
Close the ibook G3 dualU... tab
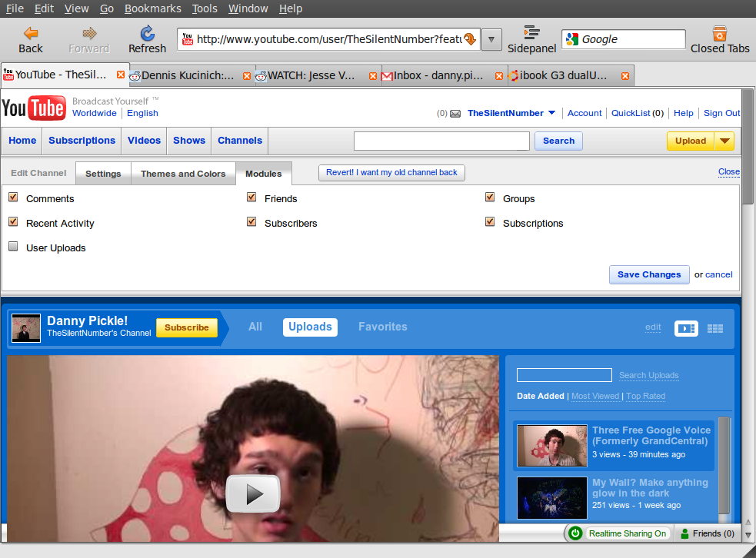click(625, 75)
